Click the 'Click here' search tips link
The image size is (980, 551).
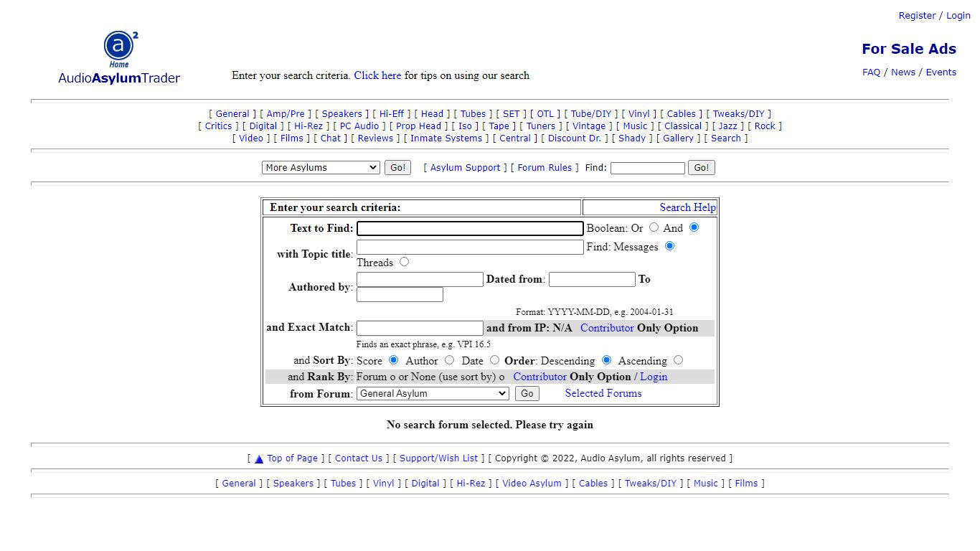377,75
